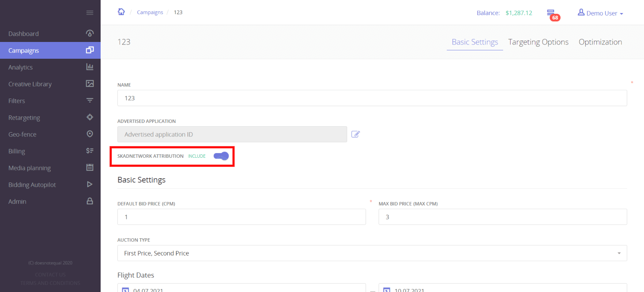Open Retargeting in the sidebar
Screen dimensions: 644x292
(50, 117)
